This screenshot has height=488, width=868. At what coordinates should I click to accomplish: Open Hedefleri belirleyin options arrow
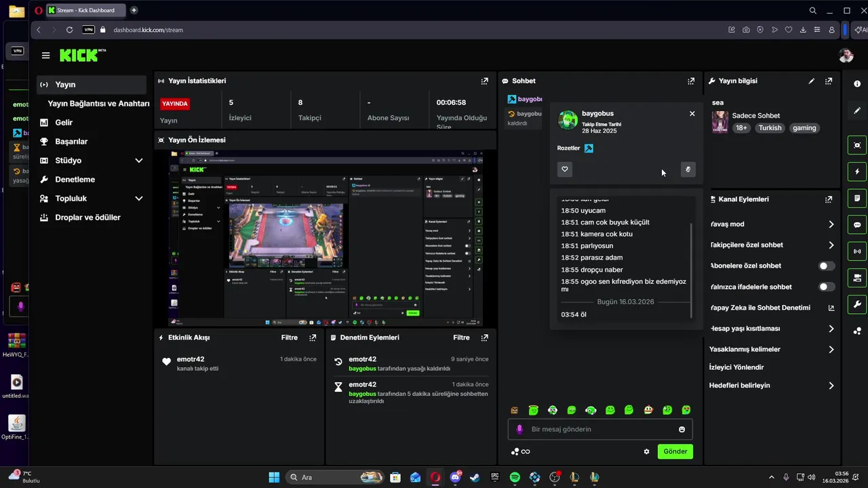pos(831,386)
